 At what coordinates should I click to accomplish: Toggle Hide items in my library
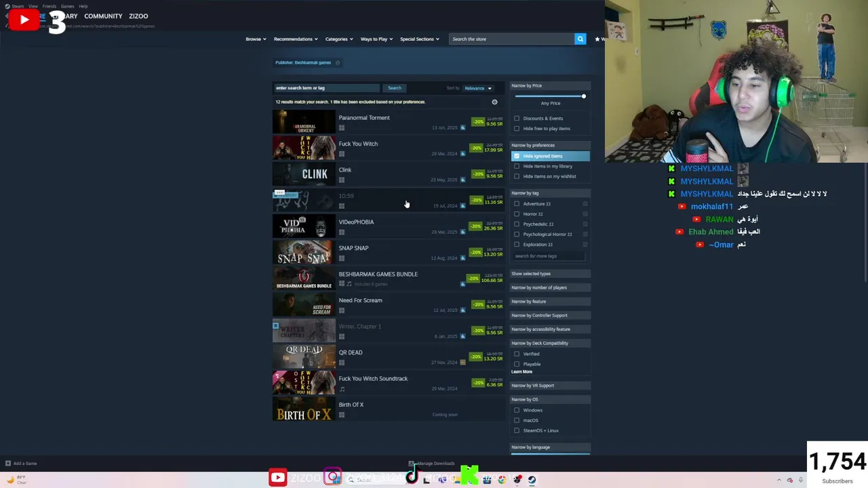click(x=517, y=166)
